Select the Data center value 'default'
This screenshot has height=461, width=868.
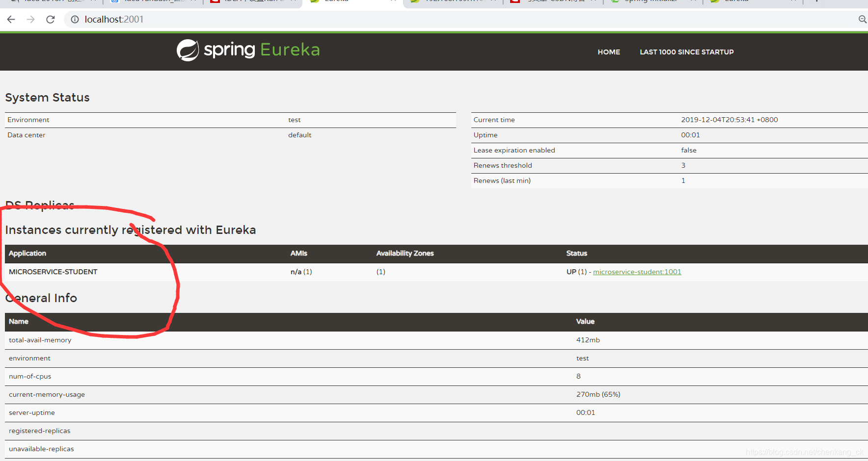pyautogui.click(x=299, y=135)
